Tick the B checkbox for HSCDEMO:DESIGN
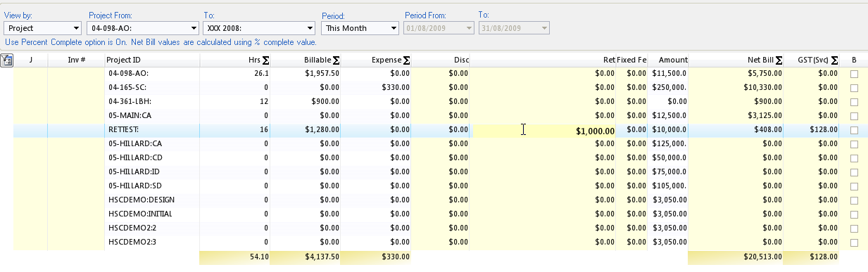Image resolution: width=868 pixels, height=272 pixels. [854, 200]
